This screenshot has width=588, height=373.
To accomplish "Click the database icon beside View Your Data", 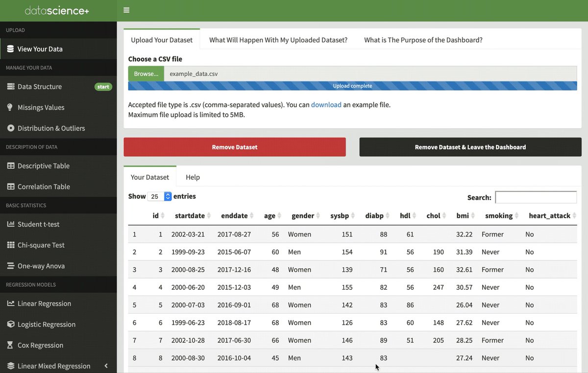I will (10, 49).
